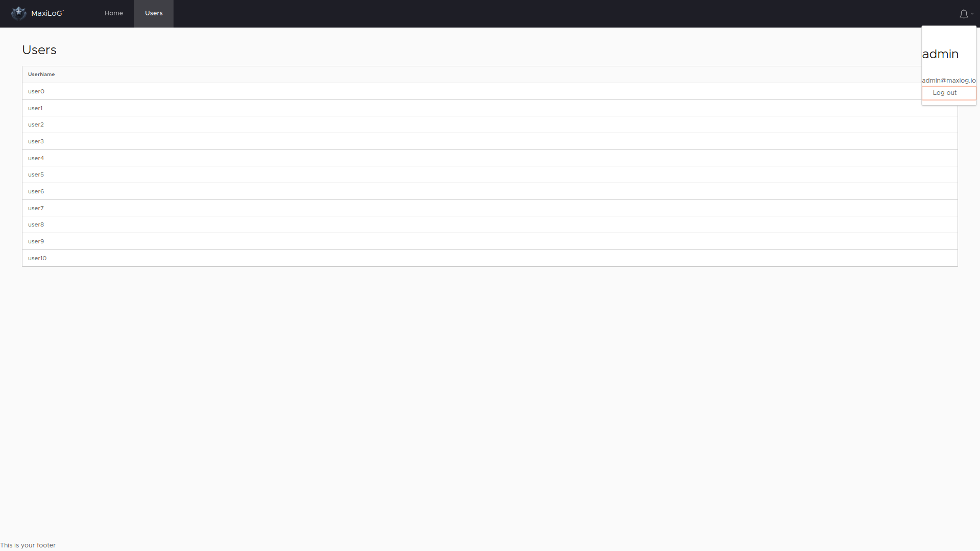The height and width of the screenshot is (551, 980).
Task: Open the user3 entry
Action: 489,141
